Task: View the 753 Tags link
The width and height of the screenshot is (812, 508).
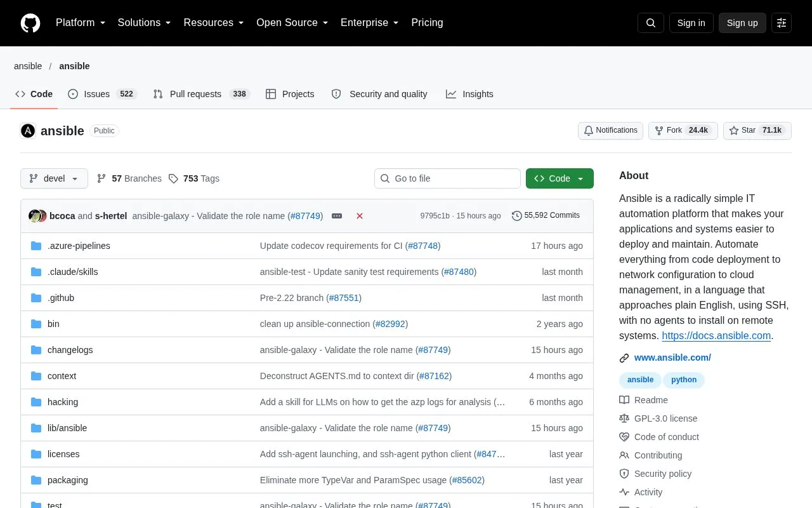Action: [194, 178]
